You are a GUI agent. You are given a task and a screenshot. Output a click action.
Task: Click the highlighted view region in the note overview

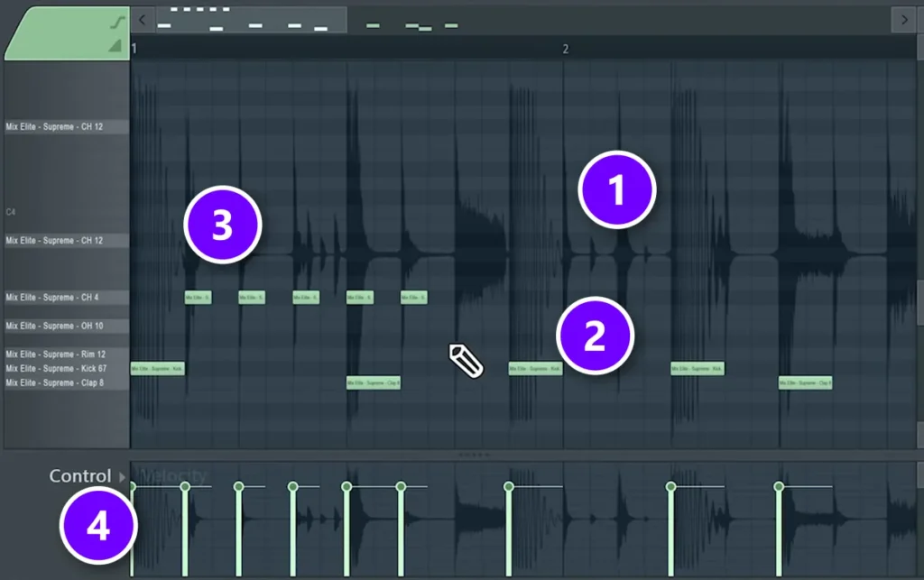tap(252, 20)
